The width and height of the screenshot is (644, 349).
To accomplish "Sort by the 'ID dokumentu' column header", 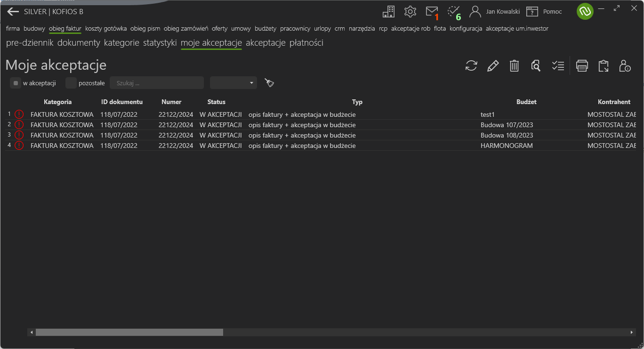I will coord(122,102).
